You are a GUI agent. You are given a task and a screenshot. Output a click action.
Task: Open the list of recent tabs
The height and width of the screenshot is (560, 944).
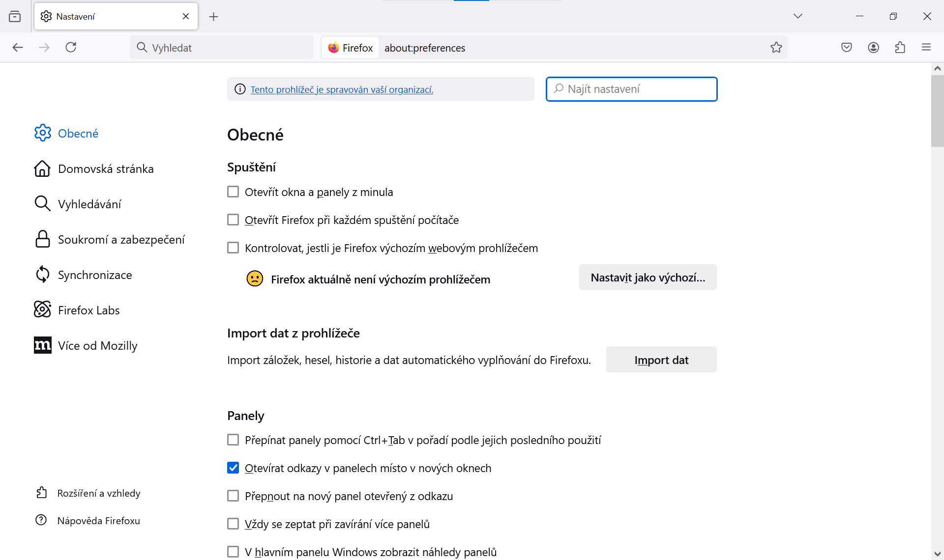pyautogui.click(x=15, y=16)
